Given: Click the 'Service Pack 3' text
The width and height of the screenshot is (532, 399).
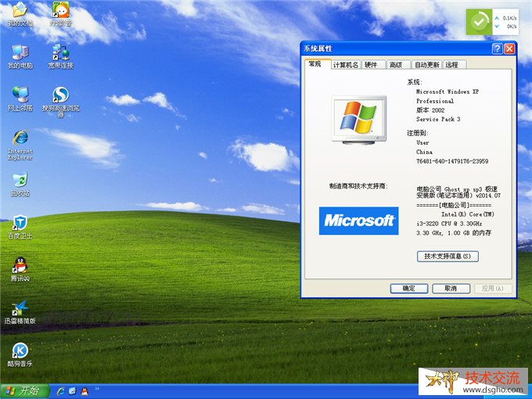Looking at the screenshot, I should tap(438, 119).
